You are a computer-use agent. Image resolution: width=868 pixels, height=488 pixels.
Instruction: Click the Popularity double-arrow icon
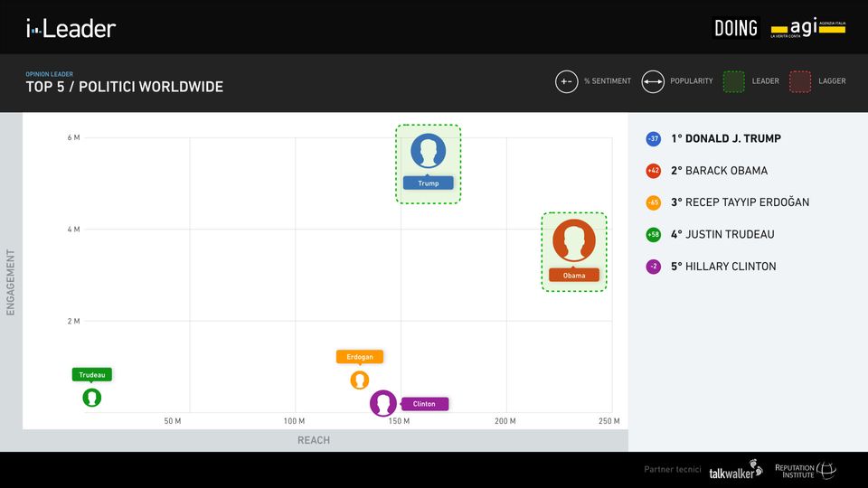click(x=653, y=81)
